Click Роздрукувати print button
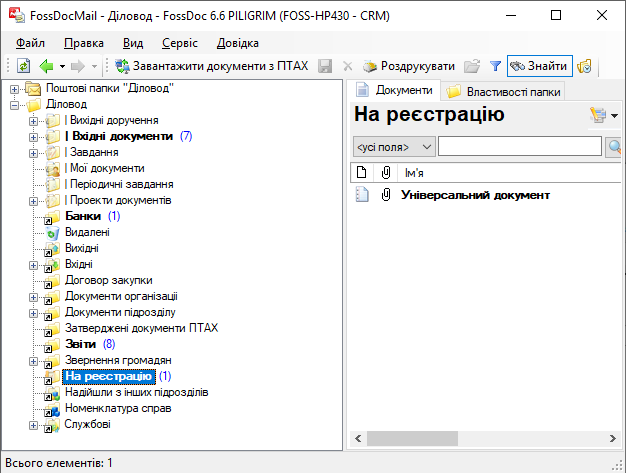 click(x=409, y=66)
